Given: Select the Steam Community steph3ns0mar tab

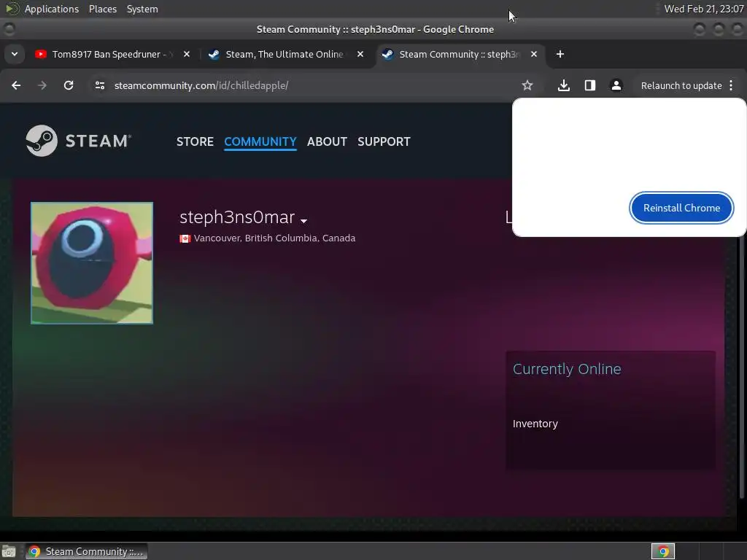Looking at the screenshot, I should tap(460, 54).
